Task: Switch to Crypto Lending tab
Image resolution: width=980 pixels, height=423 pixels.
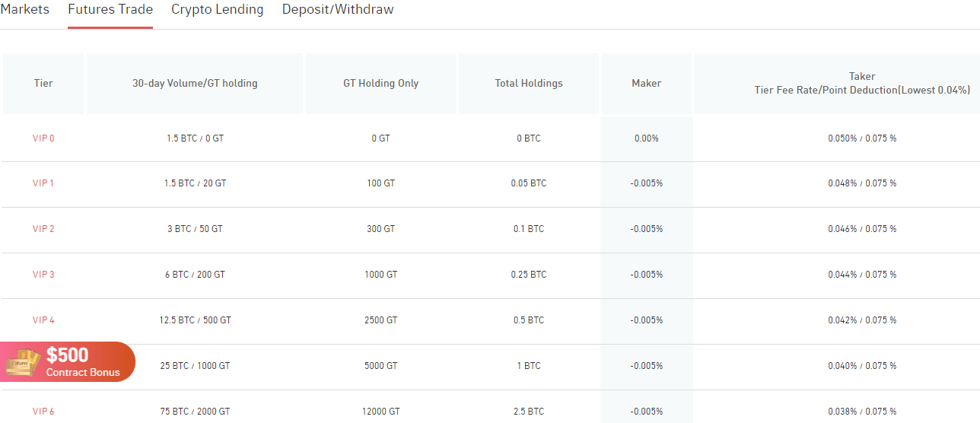Action: 218,10
